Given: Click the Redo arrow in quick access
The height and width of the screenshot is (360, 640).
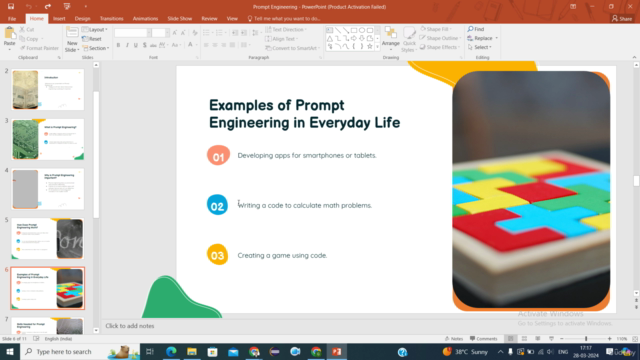Looking at the screenshot, I should coord(48,7).
